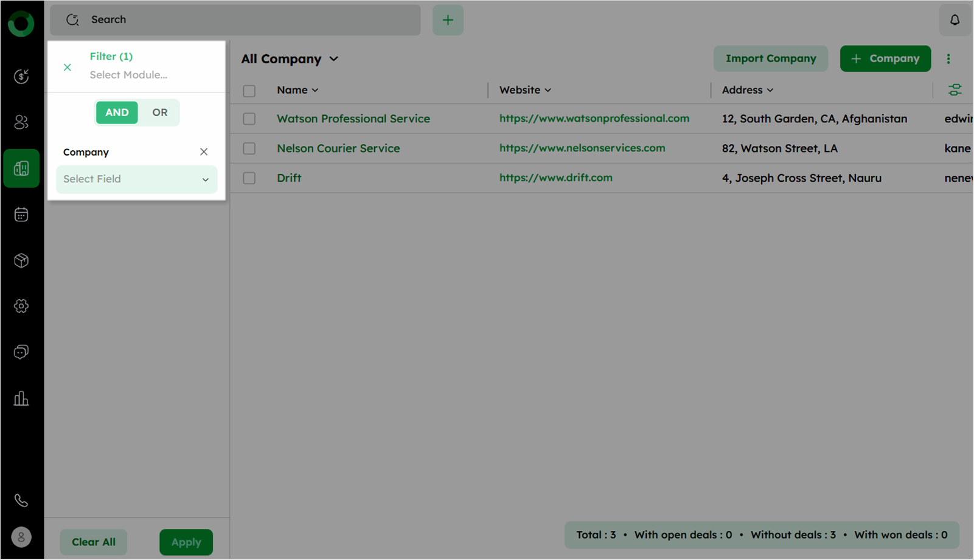Screen dimensions: 974x560
Task: Open the products box icon in sidebar
Action: tap(21, 261)
